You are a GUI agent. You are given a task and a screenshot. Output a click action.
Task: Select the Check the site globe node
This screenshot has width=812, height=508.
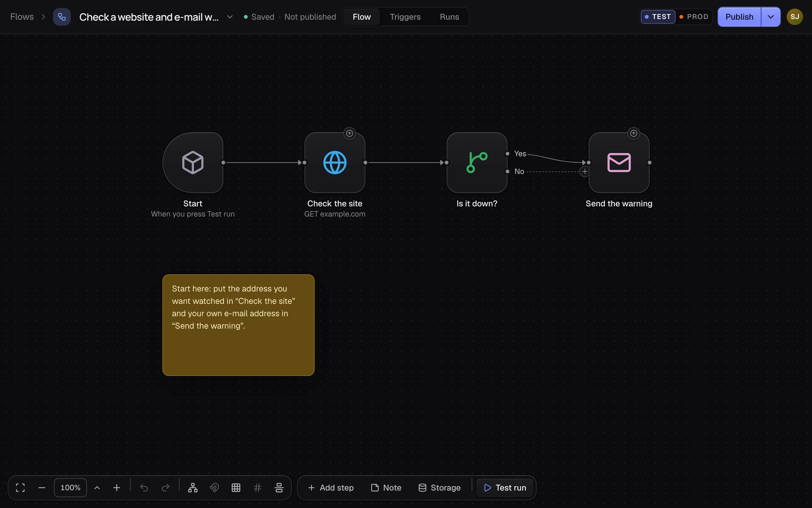(x=335, y=163)
